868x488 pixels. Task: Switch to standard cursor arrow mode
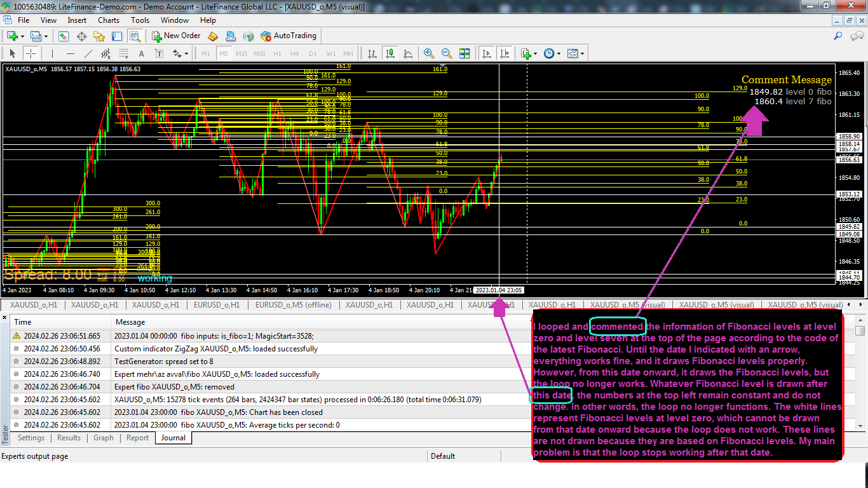pos(12,53)
